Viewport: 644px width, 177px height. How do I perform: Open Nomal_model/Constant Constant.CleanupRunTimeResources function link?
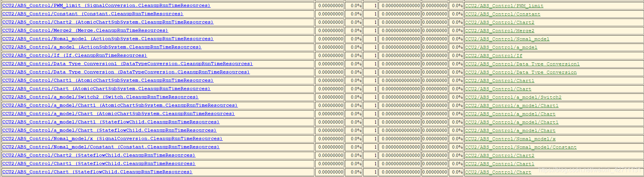pos(111,147)
